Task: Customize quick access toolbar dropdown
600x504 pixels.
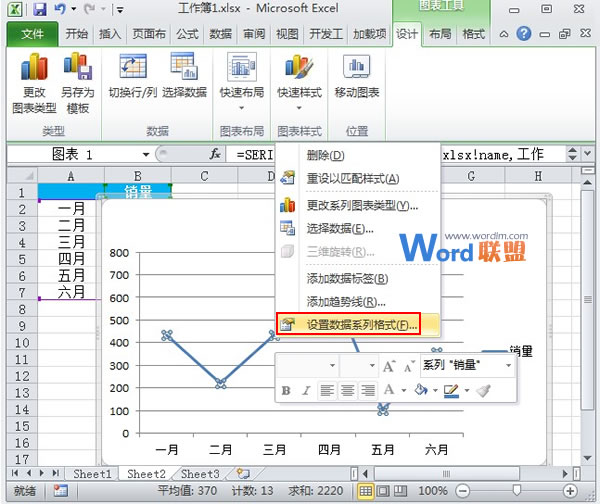Action: click(x=120, y=10)
